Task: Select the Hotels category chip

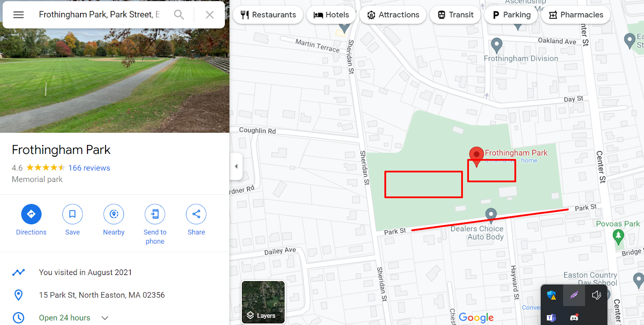Action: pos(331,15)
